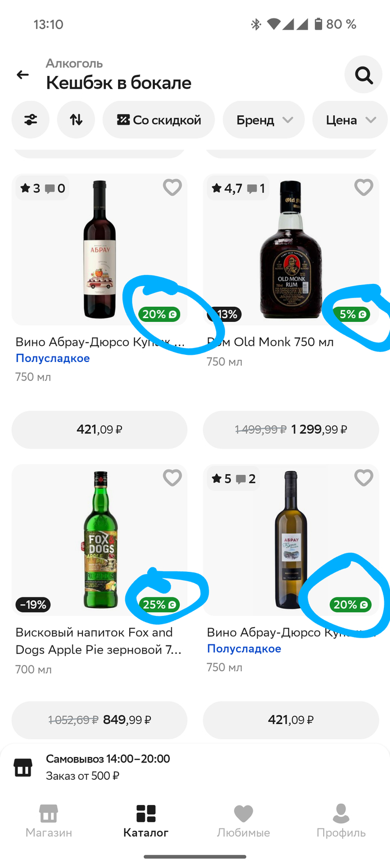Image resolution: width=390 pixels, height=868 pixels.
Task: Open the "Любимые" tab
Action: click(x=243, y=821)
